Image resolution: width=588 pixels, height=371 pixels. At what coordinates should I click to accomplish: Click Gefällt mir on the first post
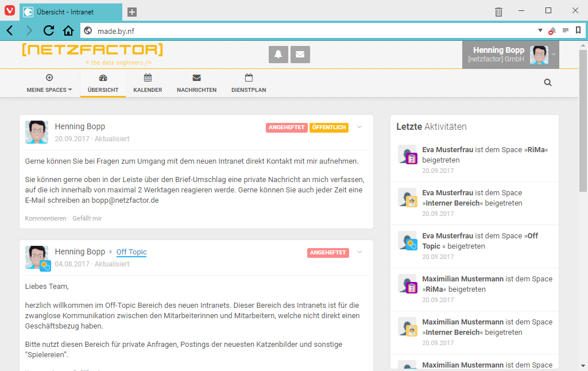coord(87,218)
